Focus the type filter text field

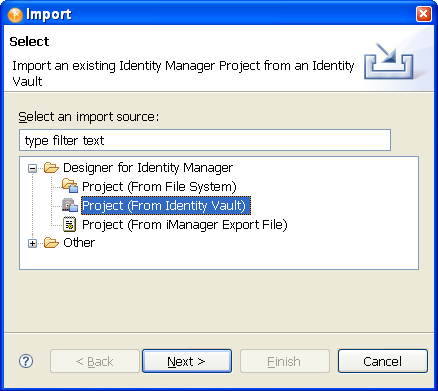point(205,140)
